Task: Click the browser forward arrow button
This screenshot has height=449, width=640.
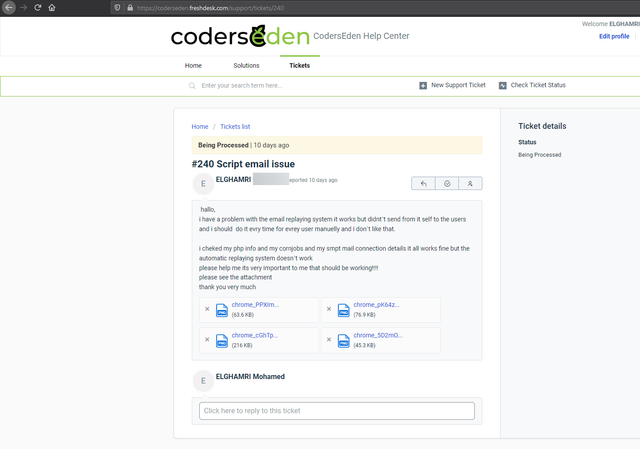Action: pyautogui.click(x=23, y=7)
